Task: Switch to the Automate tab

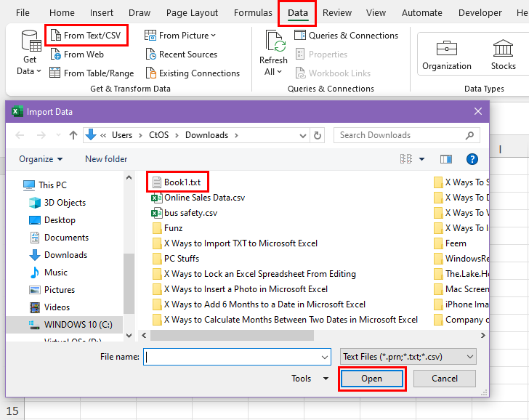Action: click(x=421, y=13)
